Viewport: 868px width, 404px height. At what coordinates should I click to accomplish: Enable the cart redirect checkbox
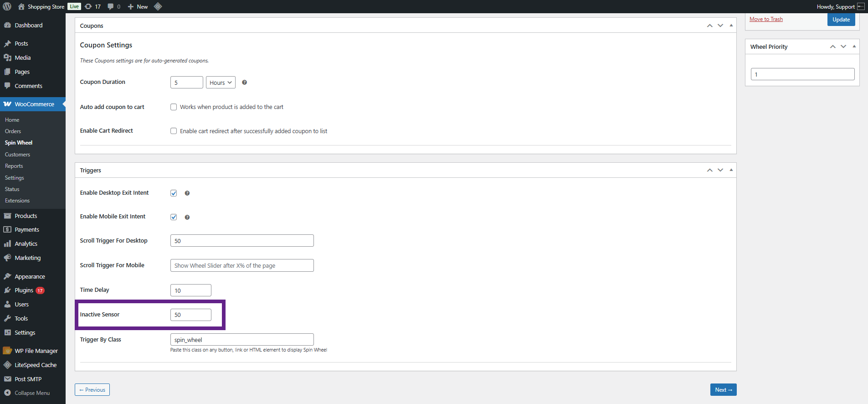coord(174,131)
